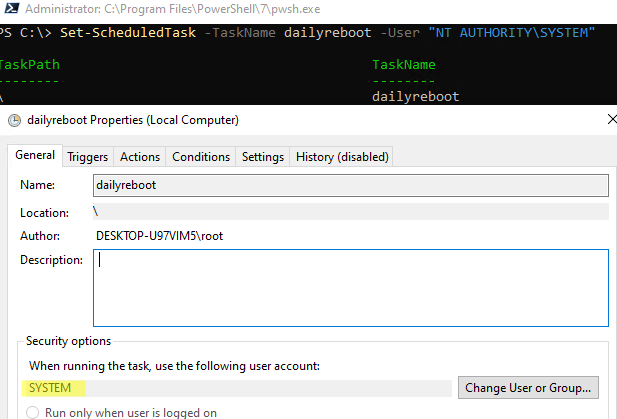The height and width of the screenshot is (419, 617).
Task: Show the Conditions tab
Action: point(200,157)
